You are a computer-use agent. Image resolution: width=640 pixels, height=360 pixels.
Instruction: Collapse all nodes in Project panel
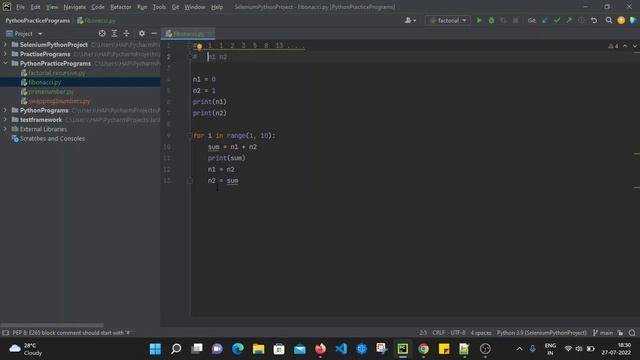tap(127, 33)
